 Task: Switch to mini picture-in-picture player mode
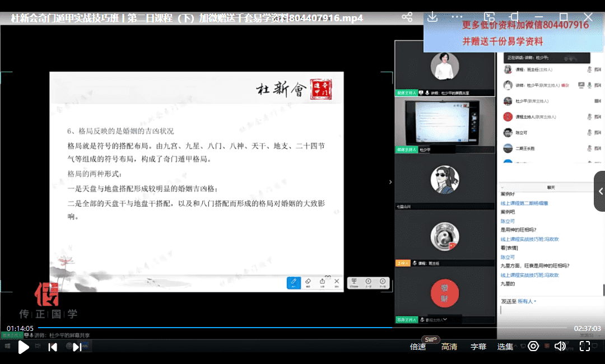point(489,17)
